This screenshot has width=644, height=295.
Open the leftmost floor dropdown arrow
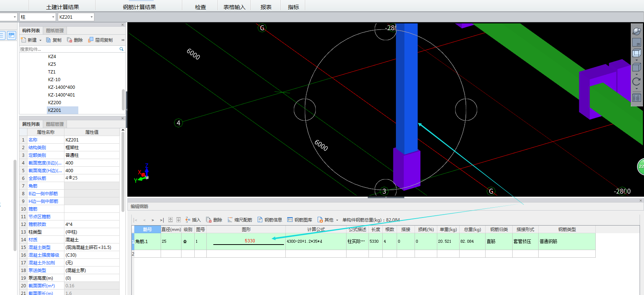[15, 17]
